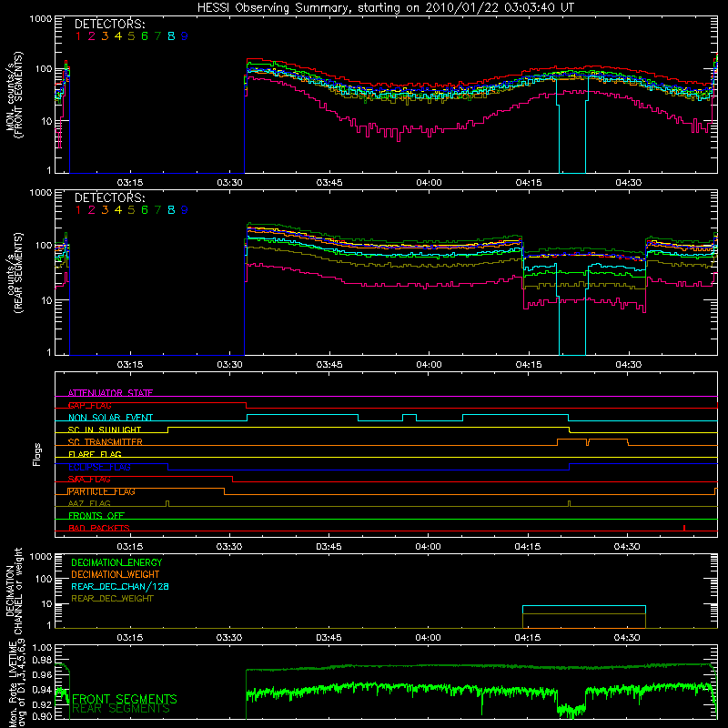The width and height of the screenshot is (728, 728).
Task: Click the vertical Flags axis title
Action: click(37, 454)
